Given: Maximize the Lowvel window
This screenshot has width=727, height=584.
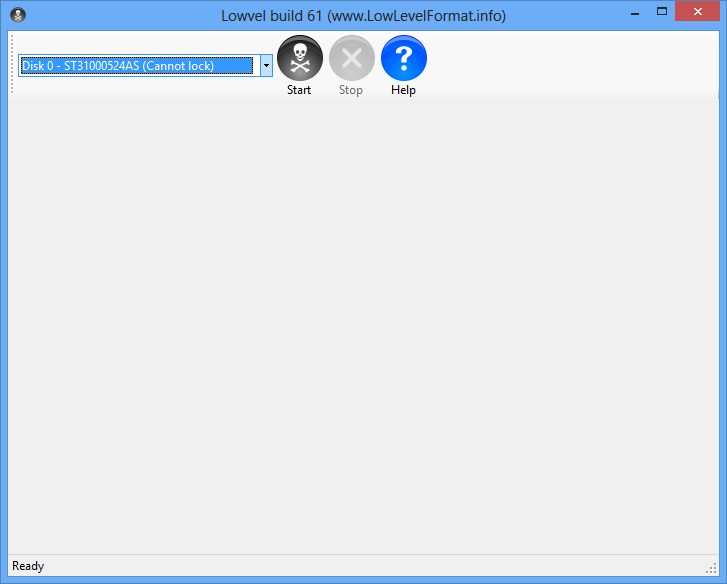Looking at the screenshot, I should point(662,12).
